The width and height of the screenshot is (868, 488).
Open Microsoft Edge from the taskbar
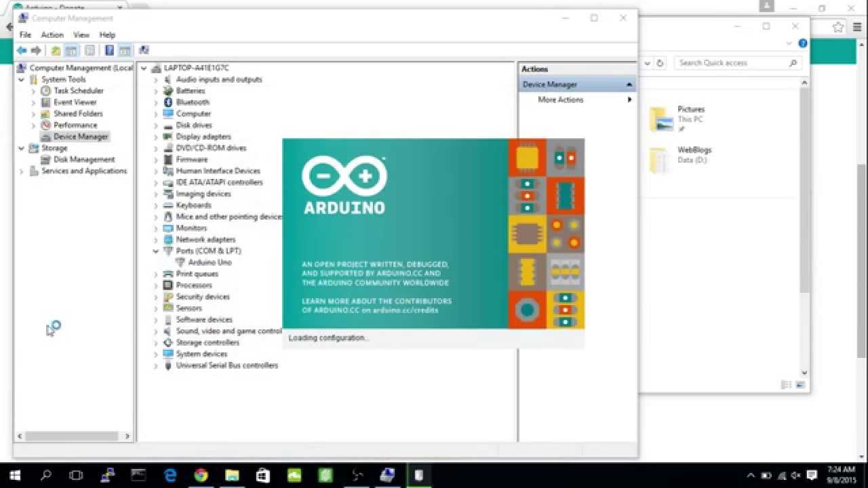coord(170,476)
